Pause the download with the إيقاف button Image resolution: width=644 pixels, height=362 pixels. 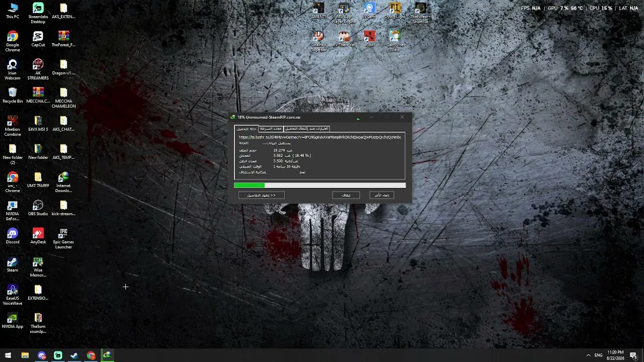click(x=346, y=195)
